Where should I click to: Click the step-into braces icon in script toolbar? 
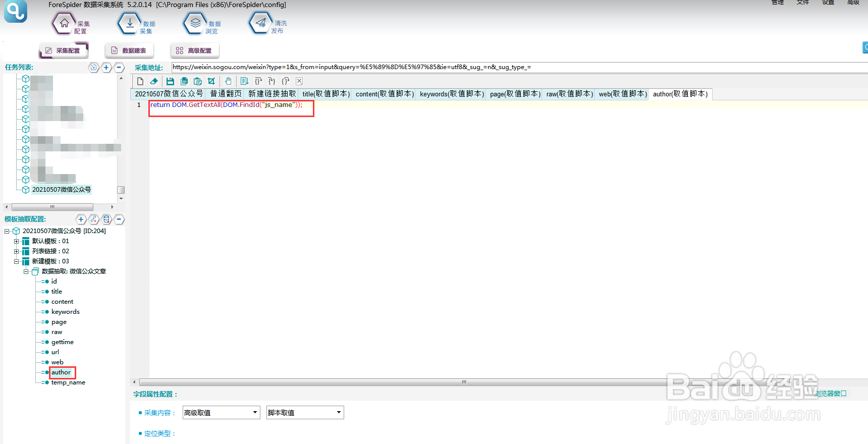tap(272, 81)
